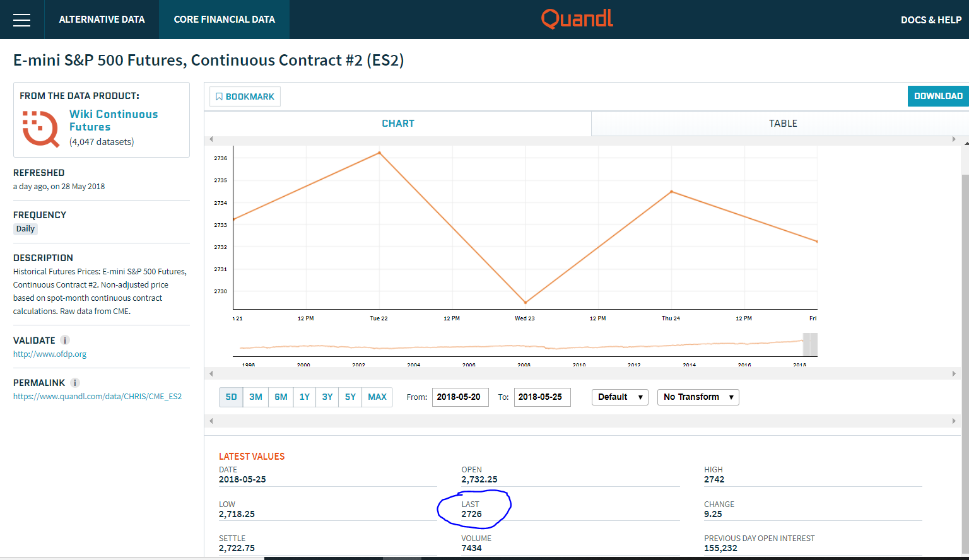This screenshot has width=969, height=560.
Task: Click the DOWNLOAD button
Action: 938,96
